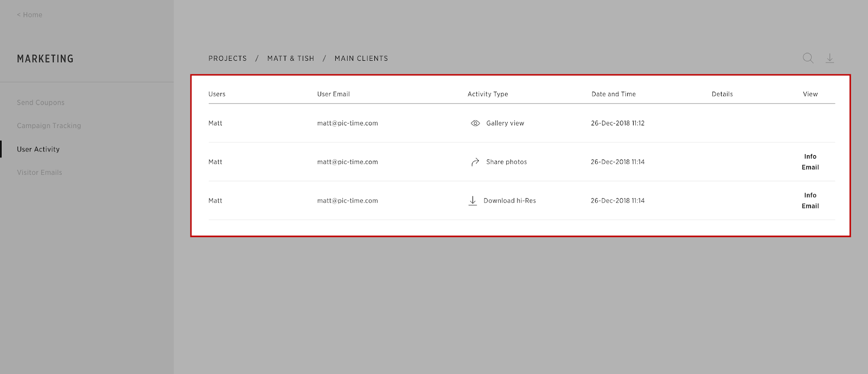Click the Share photos activity text
Viewport: 868px width, 374px height.
click(x=507, y=162)
